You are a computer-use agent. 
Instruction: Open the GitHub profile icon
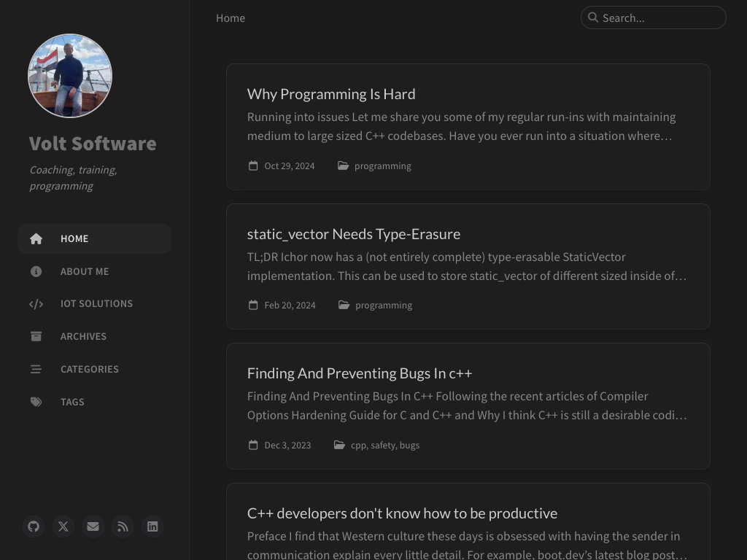coord(34,526)
